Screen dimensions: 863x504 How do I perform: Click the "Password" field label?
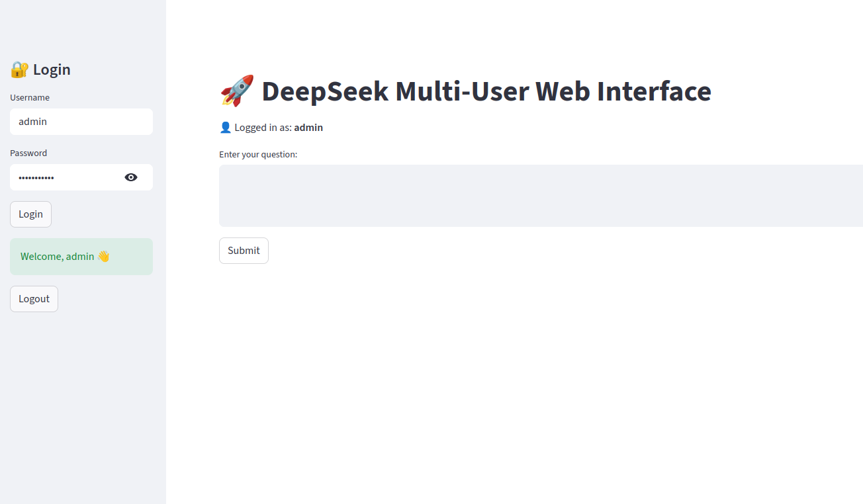pyautogui.click(x=28, y=153)
